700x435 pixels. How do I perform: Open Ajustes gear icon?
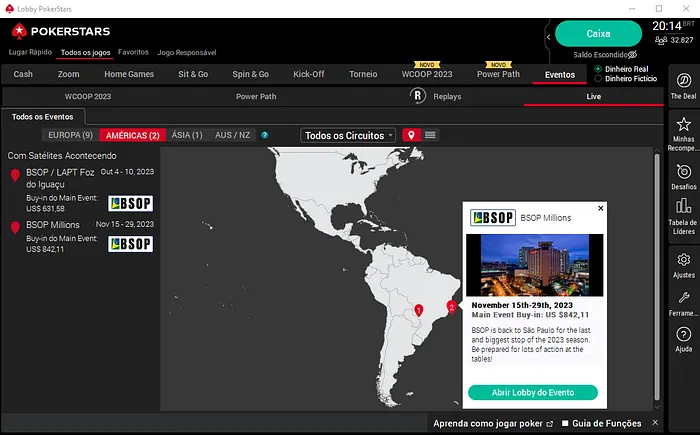(x=683, y=260)
